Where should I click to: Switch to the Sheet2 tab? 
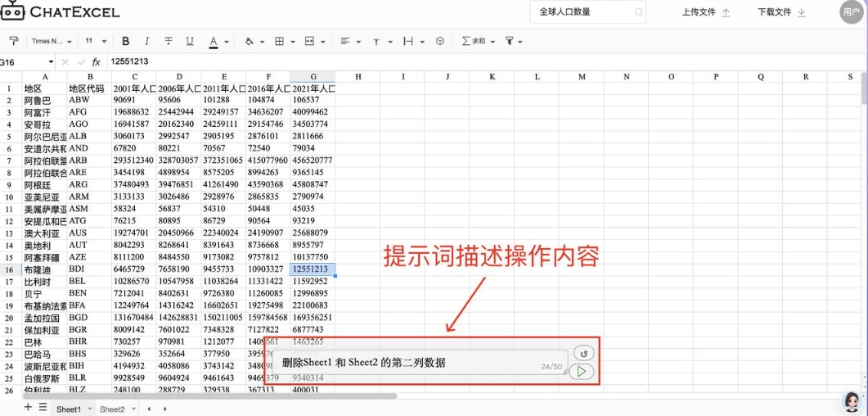(x=112, y=409)
